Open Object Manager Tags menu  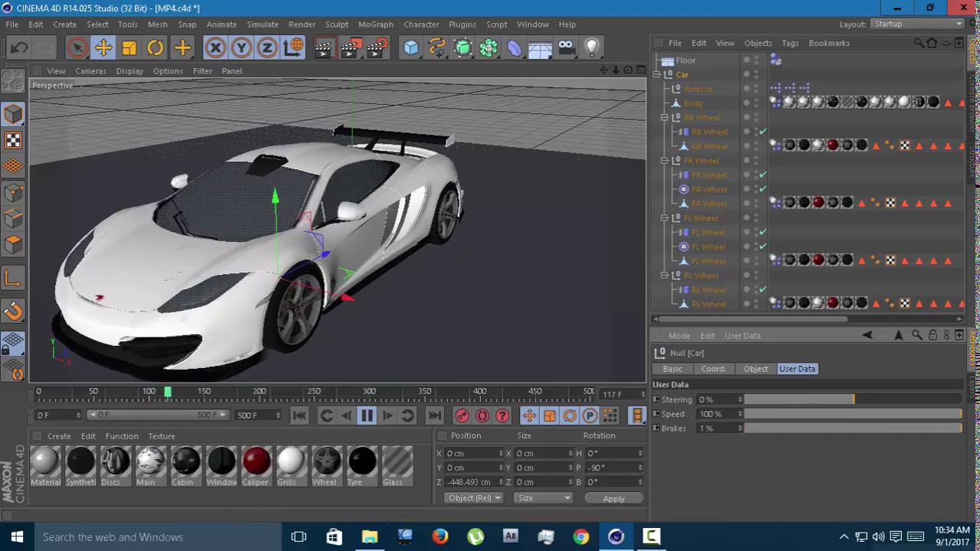(x=790, y=43)
